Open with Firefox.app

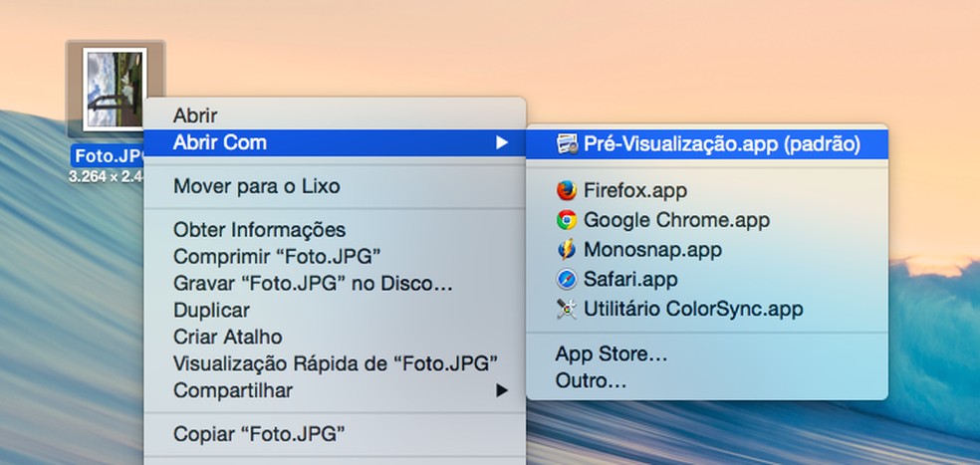coord(707,190)
